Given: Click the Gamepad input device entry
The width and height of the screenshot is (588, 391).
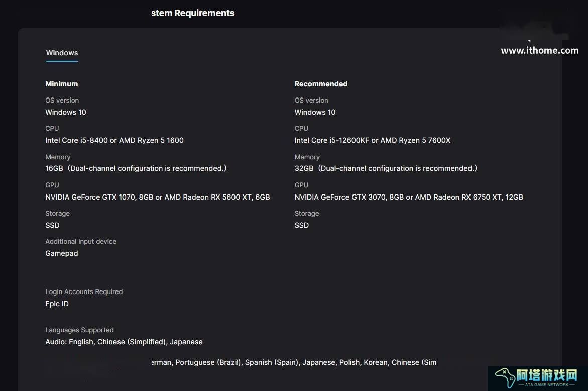Looking at the screenshot, I should pyautogui.click(x=61, y=254).
